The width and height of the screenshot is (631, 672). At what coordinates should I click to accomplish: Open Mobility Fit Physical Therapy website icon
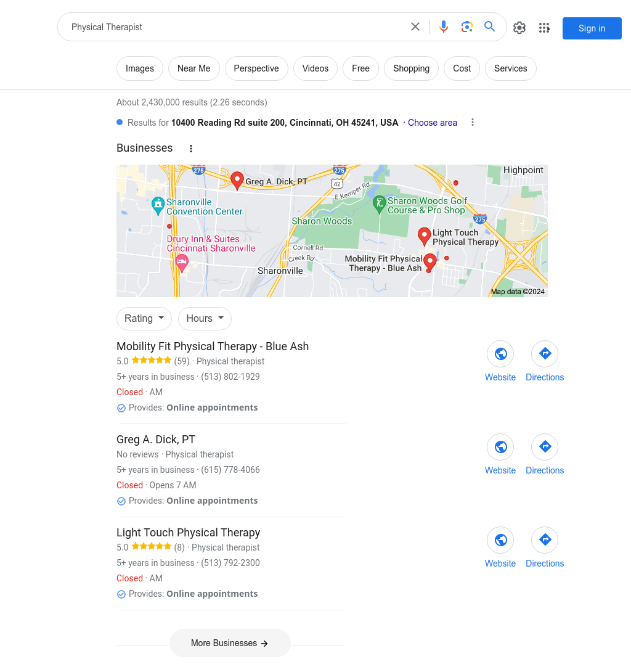click(500, 354)
